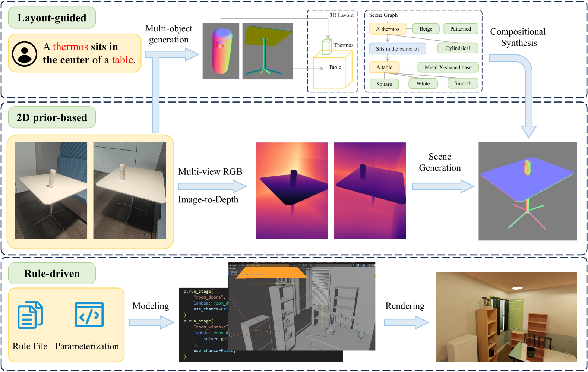The height and width of the screenshot is (372, 588).
Task: Select the 2D prior-based section label
Action: (52, 117)
